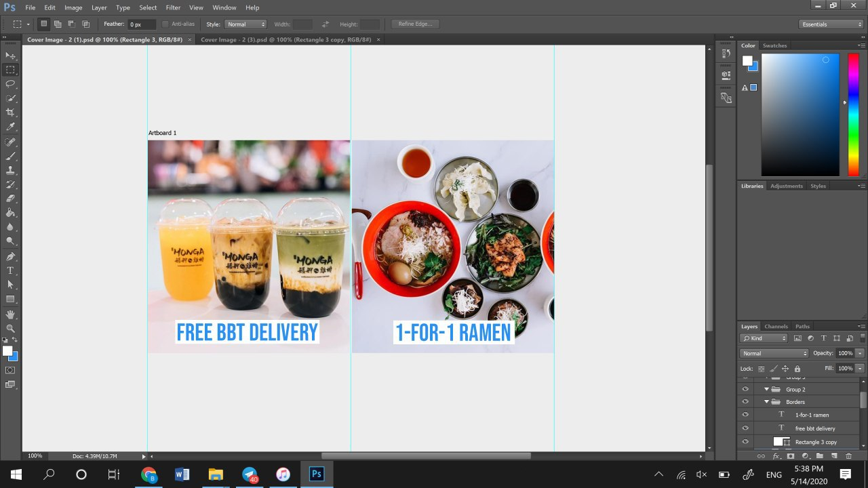Activate the Horizontal Type tool
This screenshot has width=868, height=488.
(10, 270)
